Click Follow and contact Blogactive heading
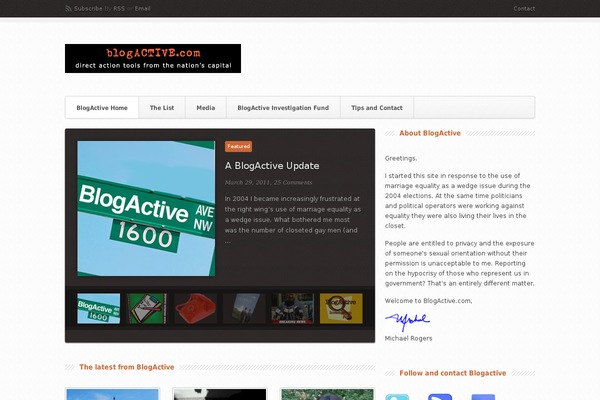Viewport: 600px width, 400px height. click(453, 373)
